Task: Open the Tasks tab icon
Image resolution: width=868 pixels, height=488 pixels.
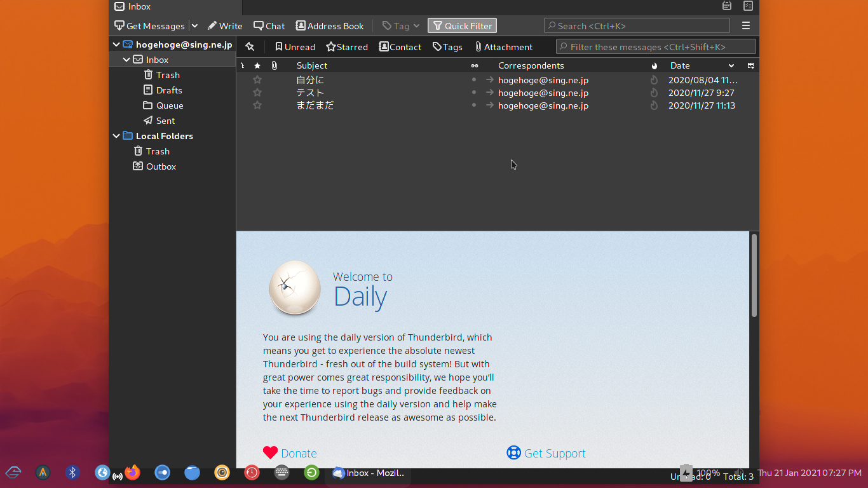Action: point(748,6)
